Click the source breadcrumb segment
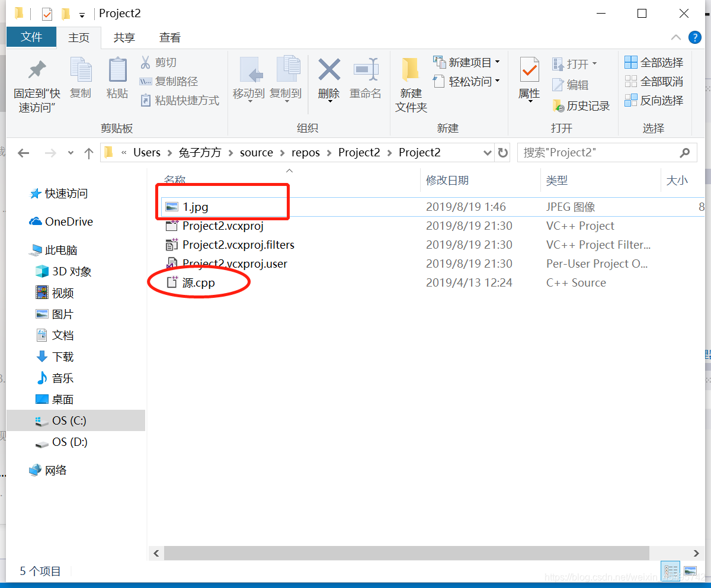Viewport: 711px width, 588px height. 257,153
